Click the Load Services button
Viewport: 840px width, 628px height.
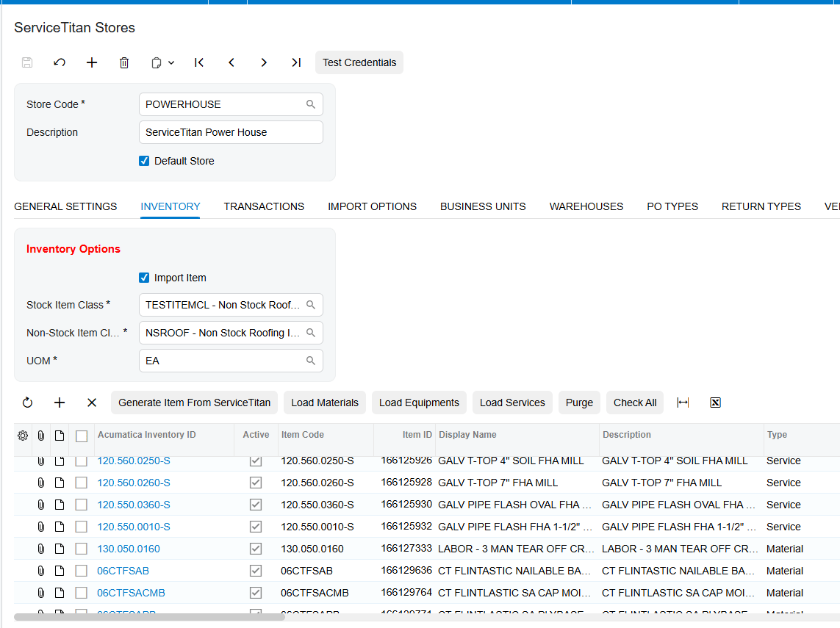click(x=512, y=403)
